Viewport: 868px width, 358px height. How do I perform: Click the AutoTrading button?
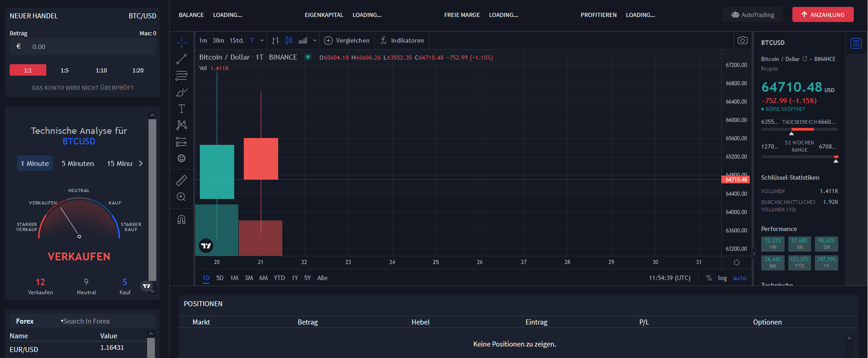tap(753, 15)
